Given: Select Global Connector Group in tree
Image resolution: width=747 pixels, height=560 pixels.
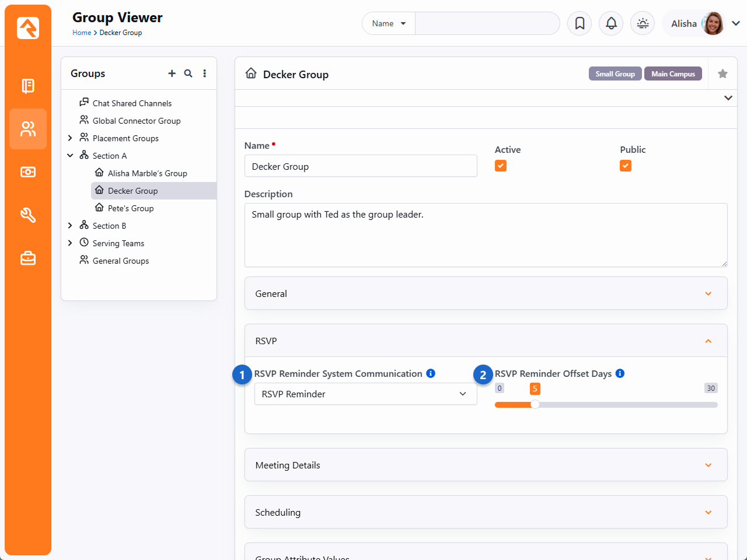Looking at the screenshot, I should 137,121.
